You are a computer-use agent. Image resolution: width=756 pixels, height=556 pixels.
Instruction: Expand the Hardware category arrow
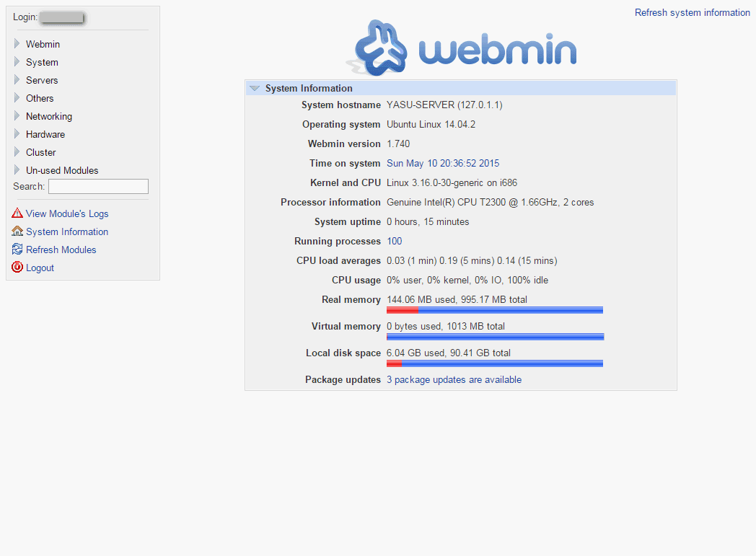click(17, 134)
